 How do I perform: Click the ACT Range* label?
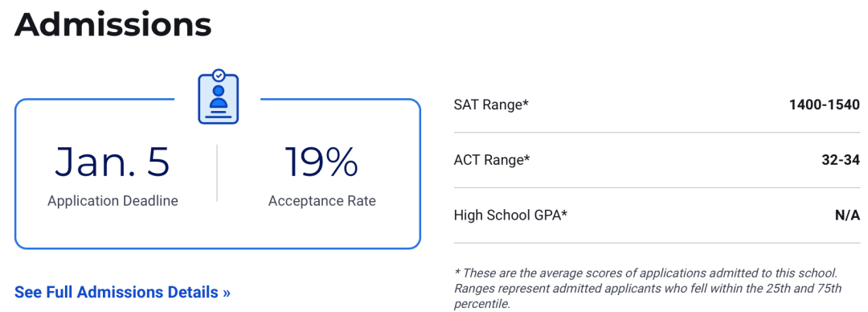pos(492,159)
